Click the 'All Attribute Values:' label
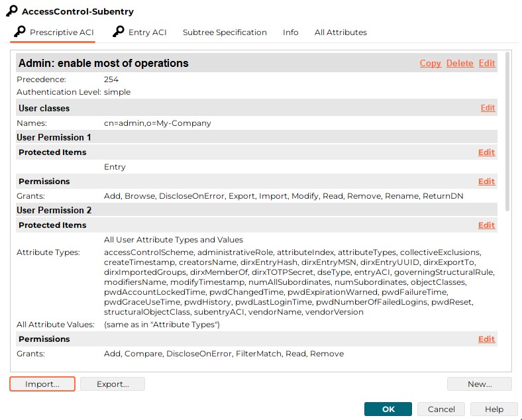The width and height of the screenshot is (522, 420). point(56,325)
